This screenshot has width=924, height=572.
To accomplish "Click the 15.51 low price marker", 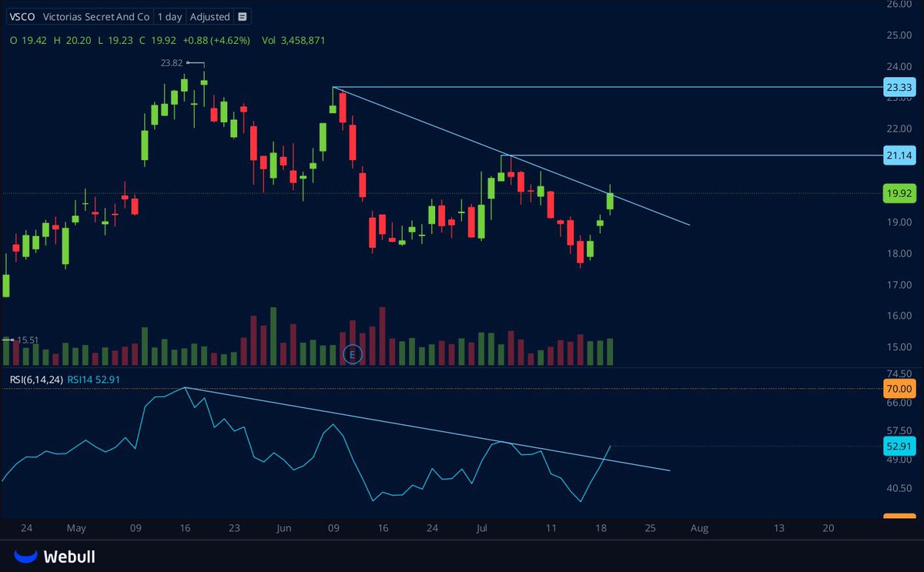I will tap(28, 339).
